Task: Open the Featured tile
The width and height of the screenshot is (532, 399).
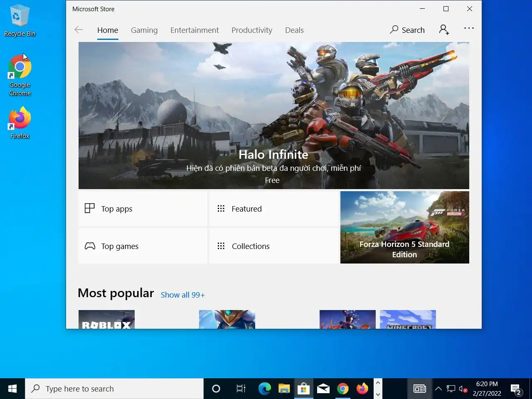Action: pos(274,209)
